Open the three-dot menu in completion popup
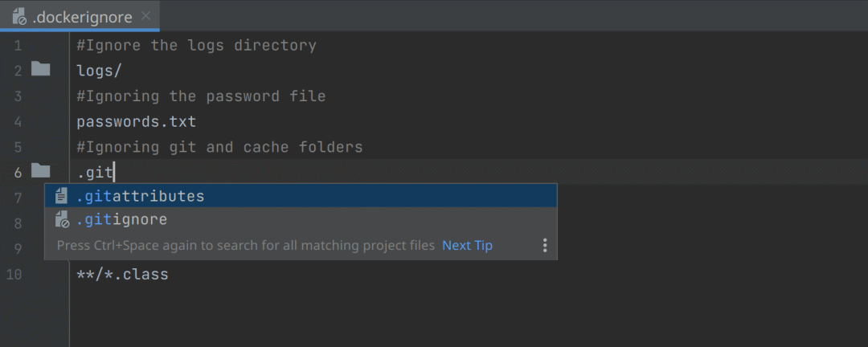The image size is (868, 347). click(544, 245)
